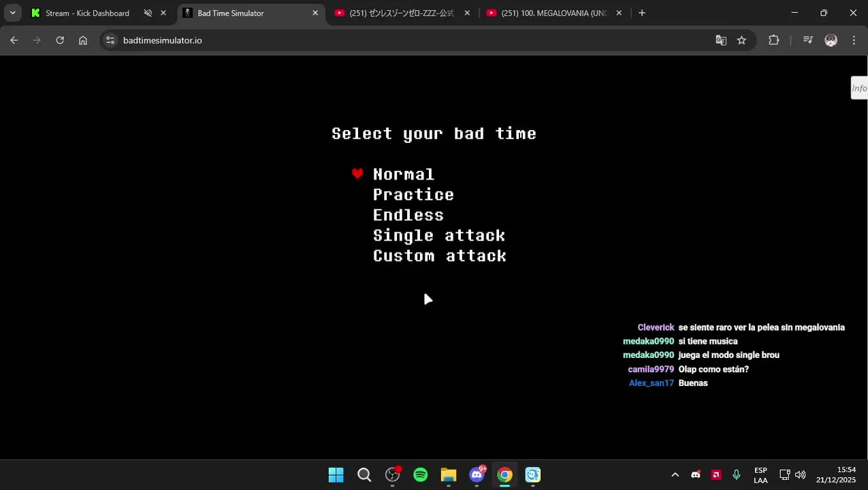The width and height of the screenshot is (868, 490).
Task: Go back to previous page
Action: [x=14, y=40]
